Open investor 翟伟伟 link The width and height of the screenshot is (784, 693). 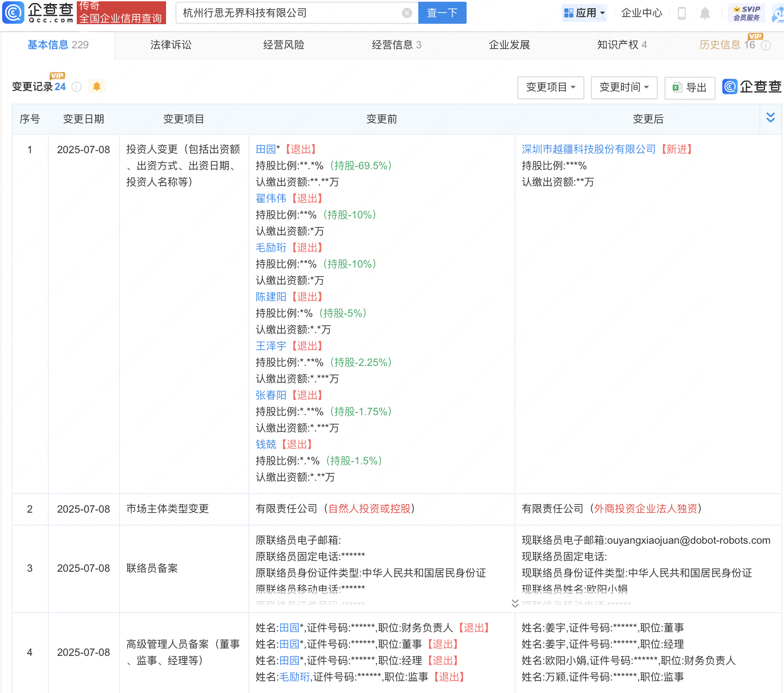click(271, 198)
